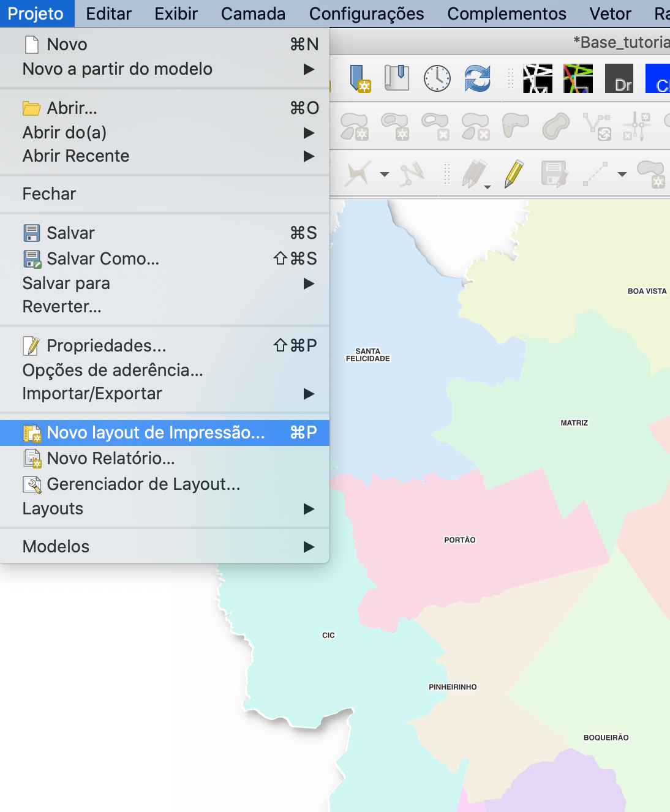Expand the Abrir Recente submenu
Viewport: 670px width, 812px height.
pyautogui.click(x=75, y=156)
